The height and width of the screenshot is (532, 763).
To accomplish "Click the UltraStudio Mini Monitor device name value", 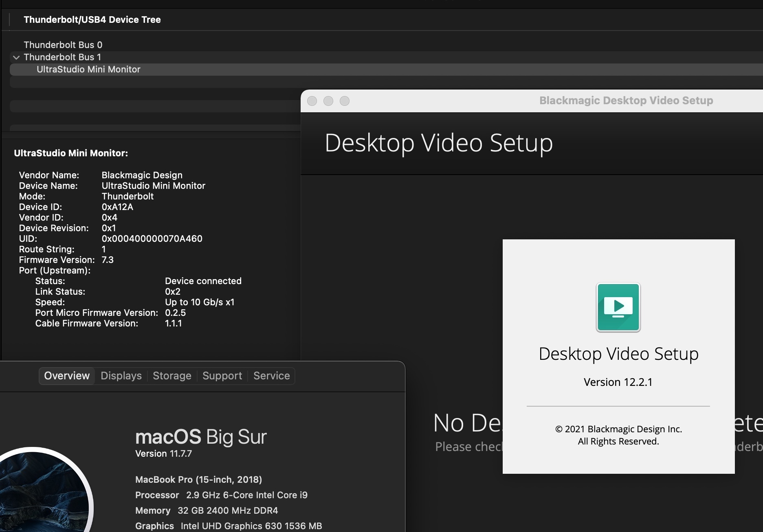I will pos(153,186).
